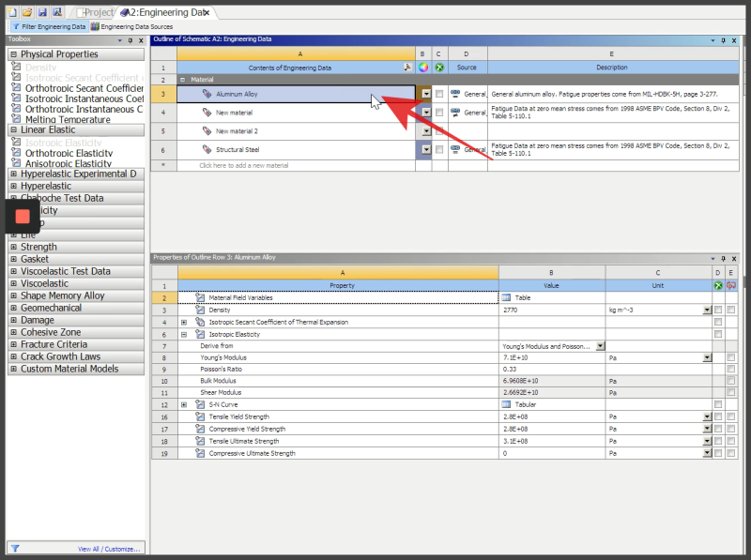Click the Engineering Data Sources button
The height and width of the screenshot is (560, 751).
coord(131,27)
